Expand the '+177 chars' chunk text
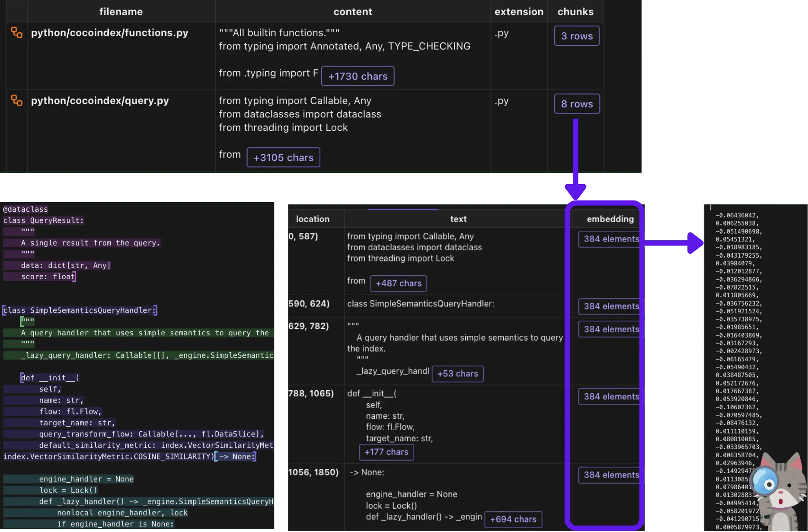Viewport: 808px width, 532px height. [386, 452]
